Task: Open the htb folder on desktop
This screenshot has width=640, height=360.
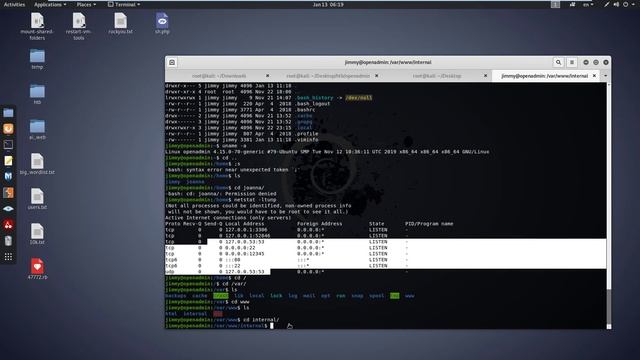Action: coord(37,94)
